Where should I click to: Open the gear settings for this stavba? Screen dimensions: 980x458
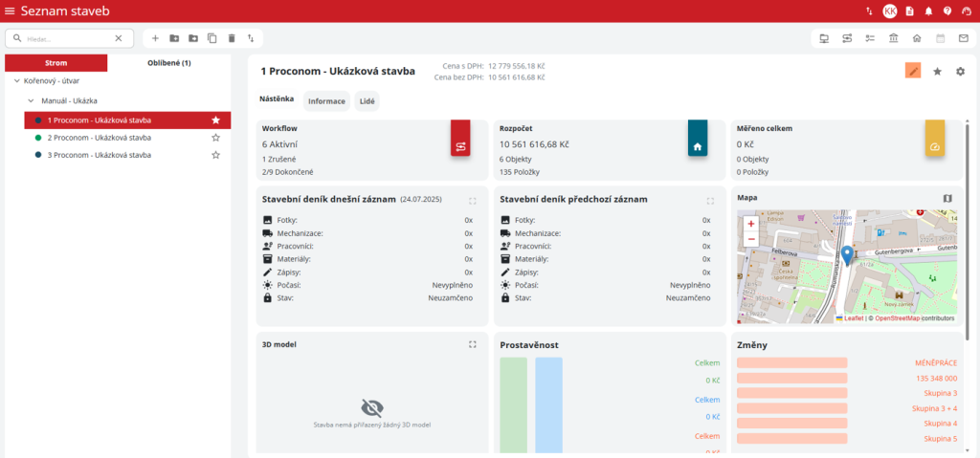tap(961, 71)
